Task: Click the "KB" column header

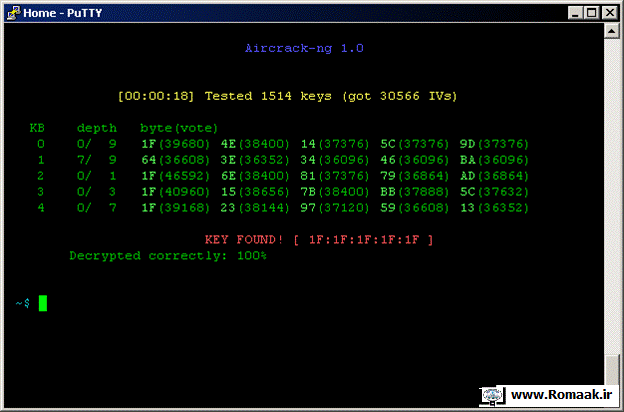Action: (37, 128)
